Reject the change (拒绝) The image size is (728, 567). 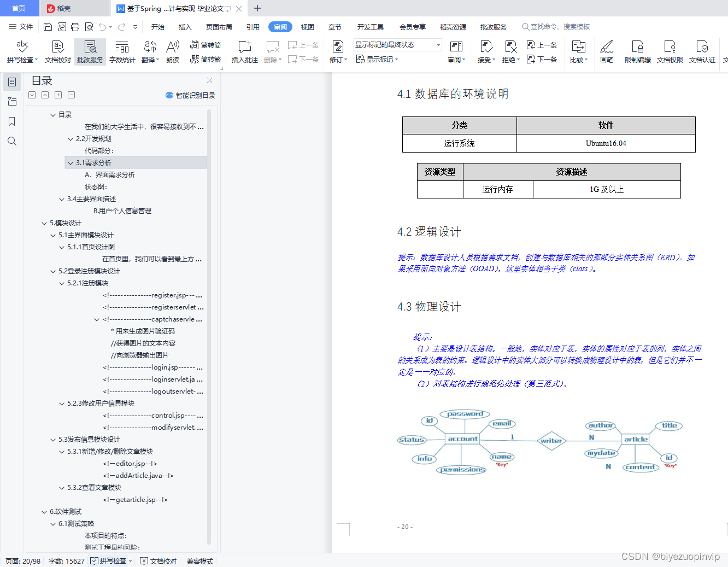[x=511, y=52]
